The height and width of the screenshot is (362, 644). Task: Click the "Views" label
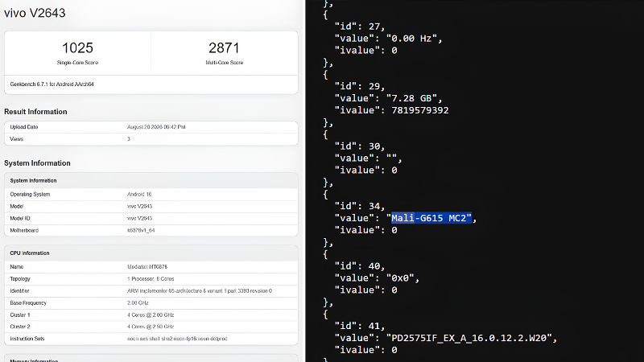16,139
